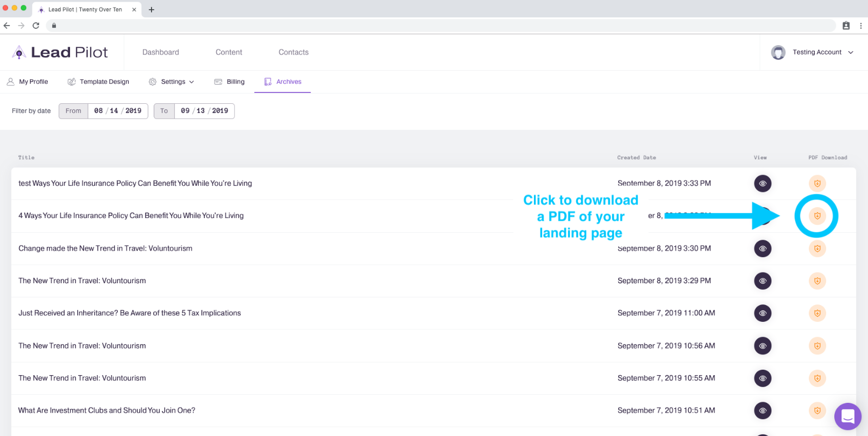Viewport: 868px width, 436px height.
Task: Open the Template Design tab
Action: pyautogui.click(x=98, y=82)
